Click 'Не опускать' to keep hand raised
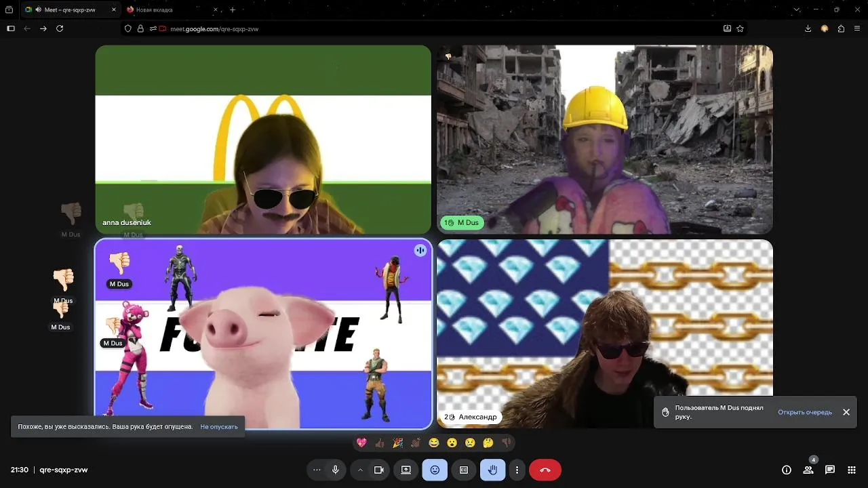Image resolution: width=868 pixels, height=488 pixels. click(219, 427)
